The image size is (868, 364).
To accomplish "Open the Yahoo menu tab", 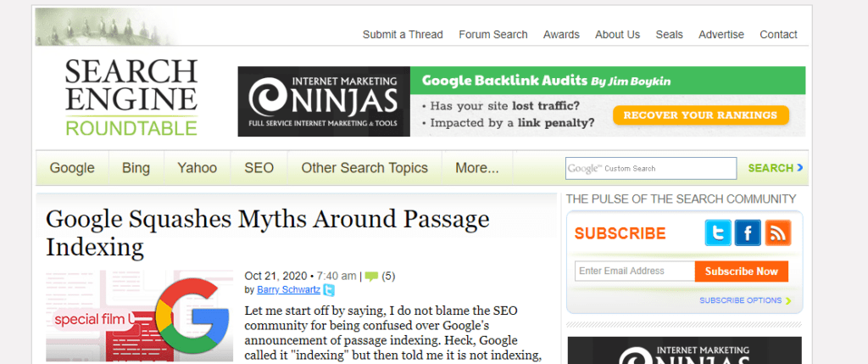I will (x=197, y=168).
